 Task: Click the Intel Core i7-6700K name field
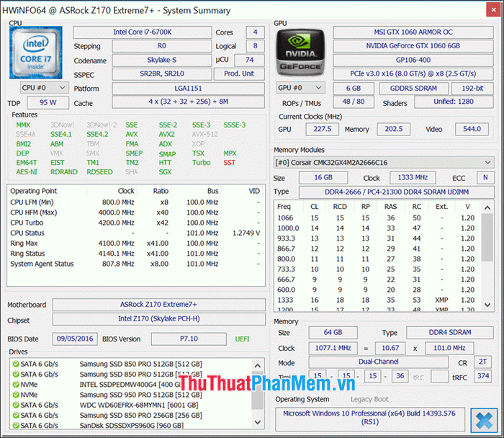[143, 32]
